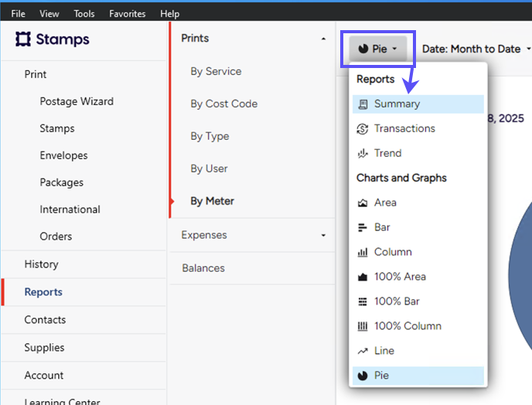Image resolution: width=532 pixels, height=405 pixels.
Task: Choose 100% Bar chart option
Action: (418, 301)
